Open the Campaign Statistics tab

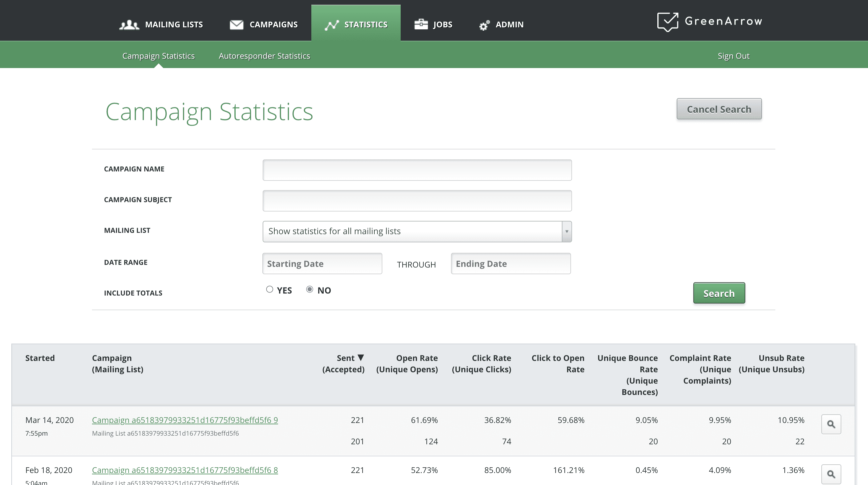(158, 56)
